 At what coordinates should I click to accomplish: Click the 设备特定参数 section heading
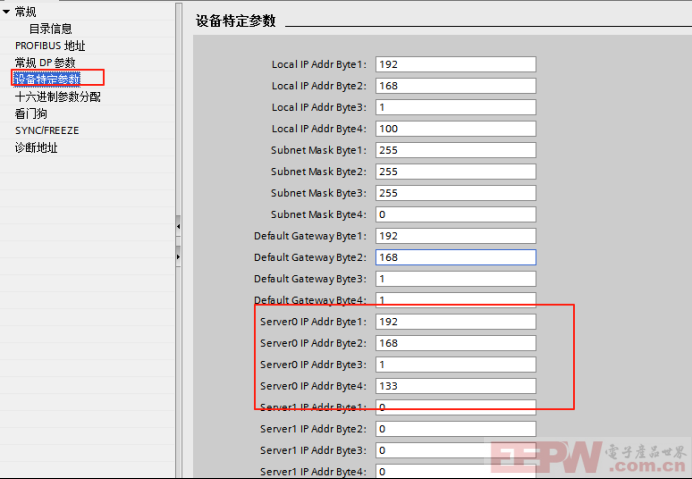(236, 21)
